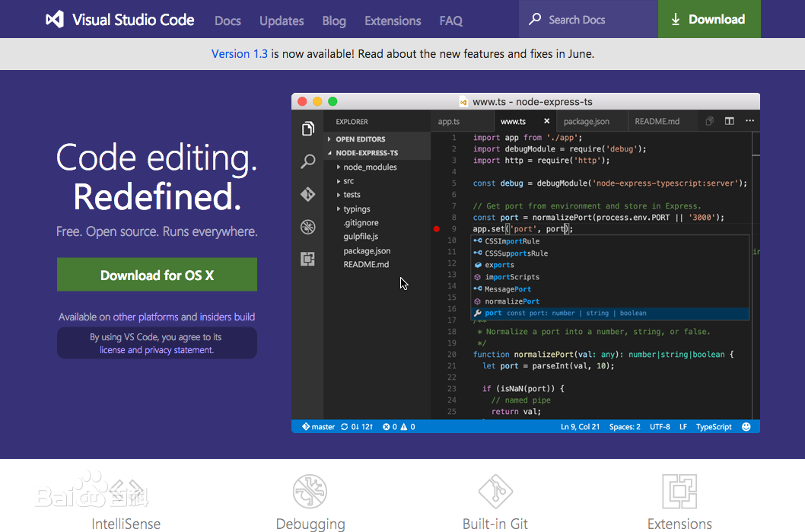805x532 pixels.
Task: Click Download for OS X button
Action: tap(157, 275)
